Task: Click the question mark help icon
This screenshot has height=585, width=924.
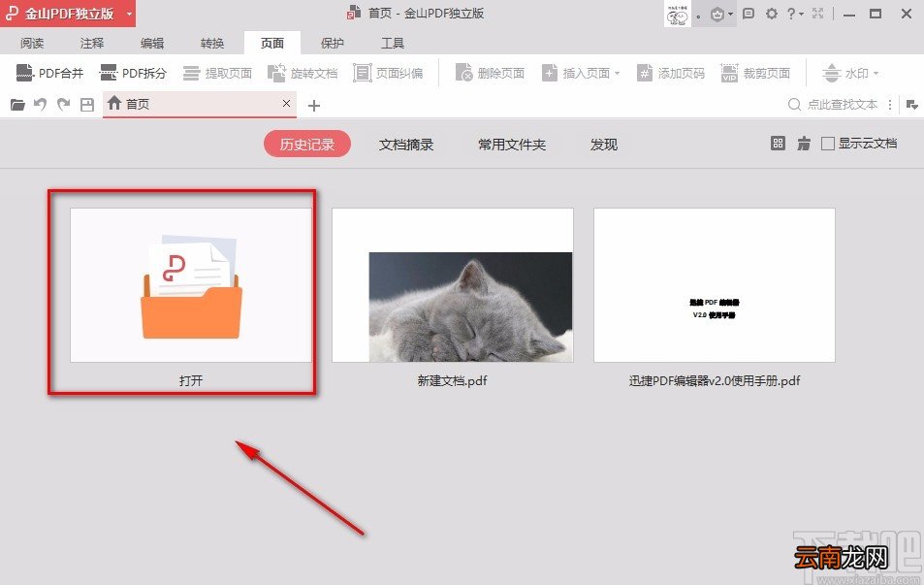Action: 791,14
